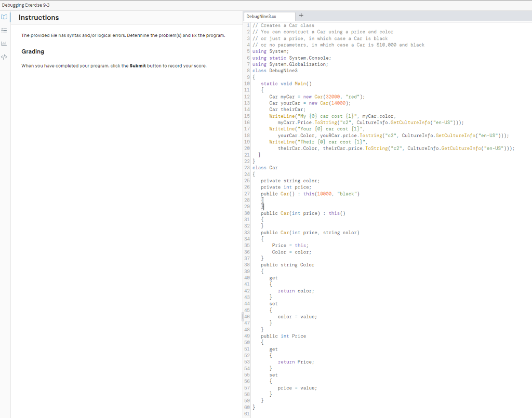Click the panel divider handle beside line 46
532x418 pixels.
click(243, 317)
